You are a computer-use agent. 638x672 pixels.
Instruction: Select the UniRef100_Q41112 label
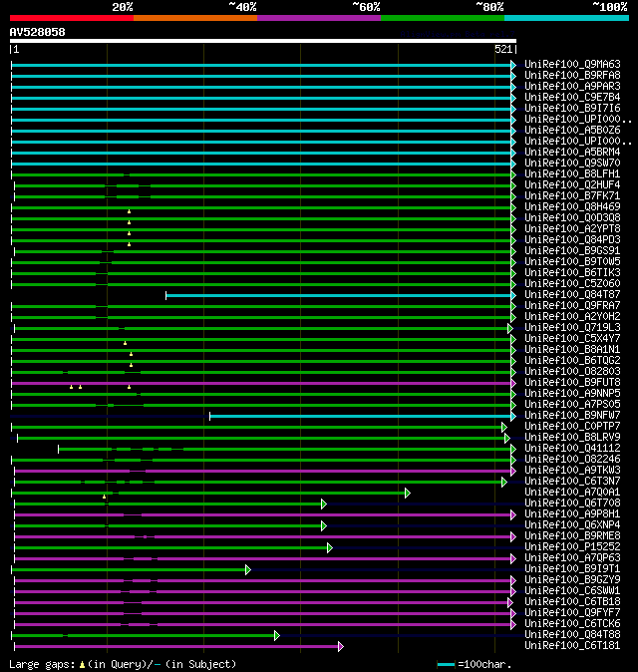point(572,449)
